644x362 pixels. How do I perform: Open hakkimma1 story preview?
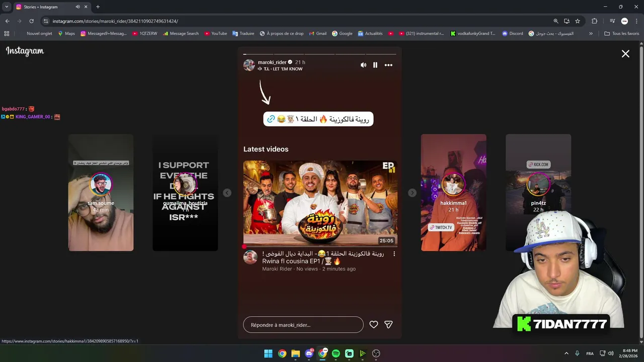tap(453, 193)
